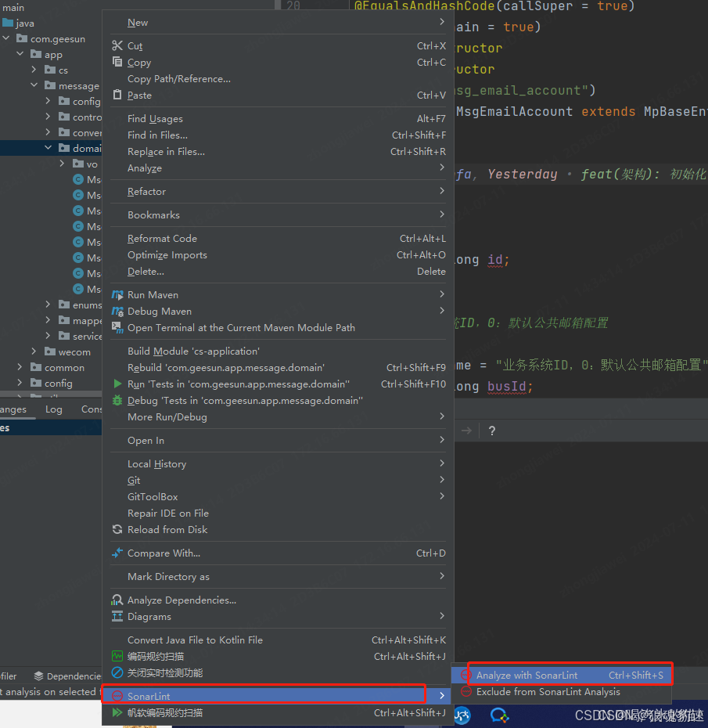This screenshot has width=708, height=728.
Task: Click the Run Maven icon
Action: click(117, 294)
